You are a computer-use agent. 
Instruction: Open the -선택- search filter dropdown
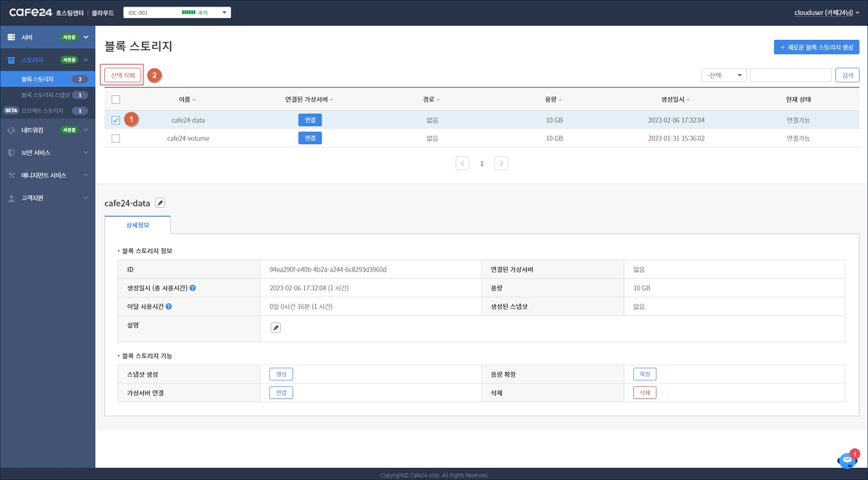[723, 75]
